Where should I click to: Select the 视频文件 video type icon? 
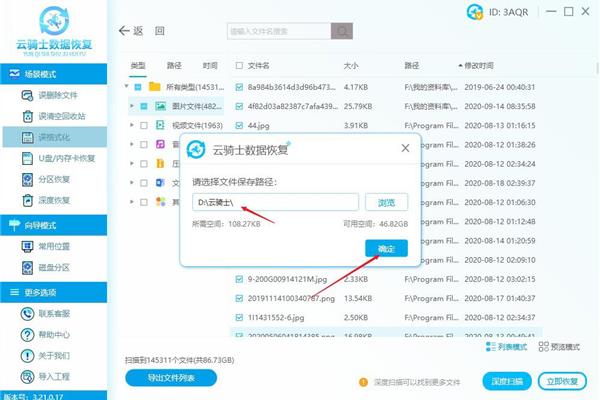160,125
